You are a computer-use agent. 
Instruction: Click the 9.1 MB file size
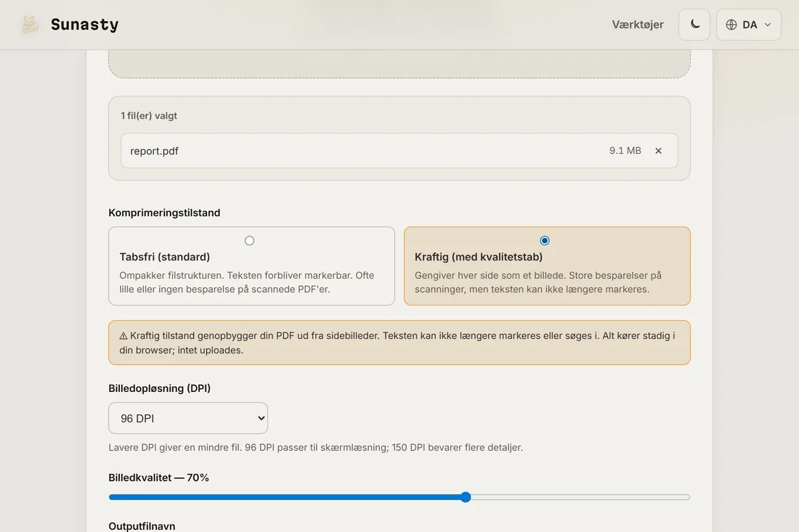(x=625, y=151)
